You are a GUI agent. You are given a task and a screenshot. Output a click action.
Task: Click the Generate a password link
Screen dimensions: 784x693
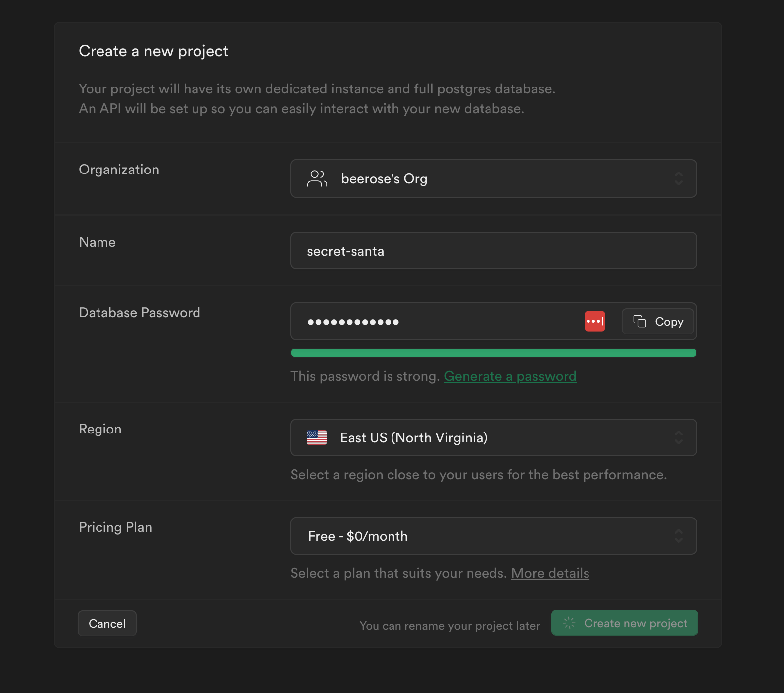tap(510, 376)
